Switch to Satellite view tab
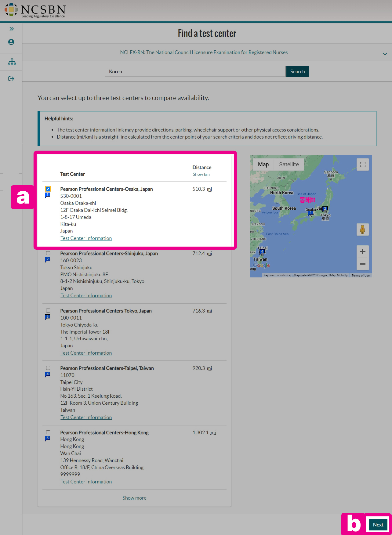The width and height of the screenshot is (392, 535). pyautogui.click(x=289, y=164)
